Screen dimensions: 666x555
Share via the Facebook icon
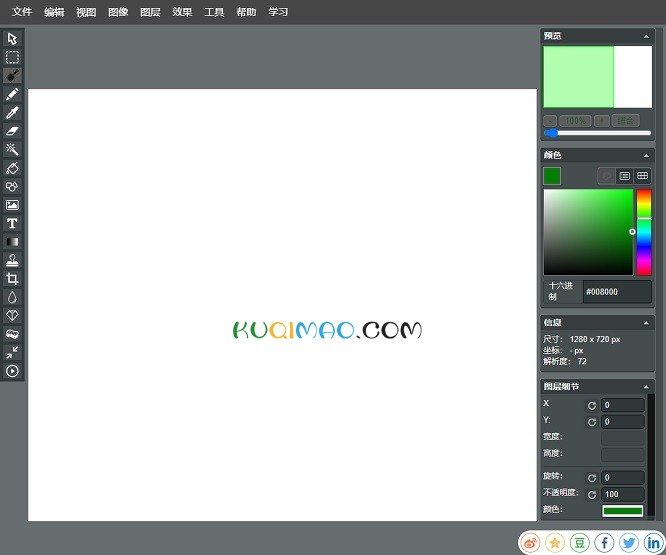coord(604,543)
